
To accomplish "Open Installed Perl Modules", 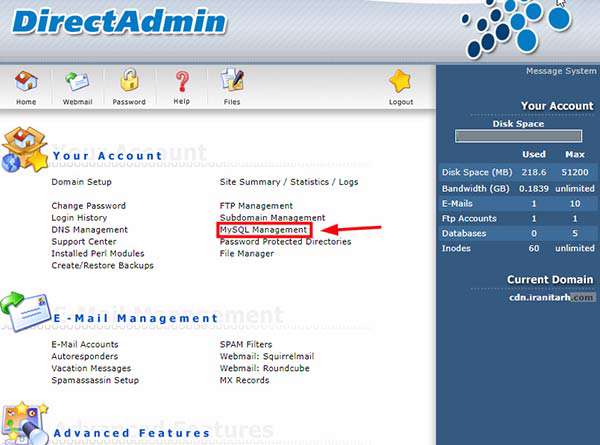I will point(98,253).
